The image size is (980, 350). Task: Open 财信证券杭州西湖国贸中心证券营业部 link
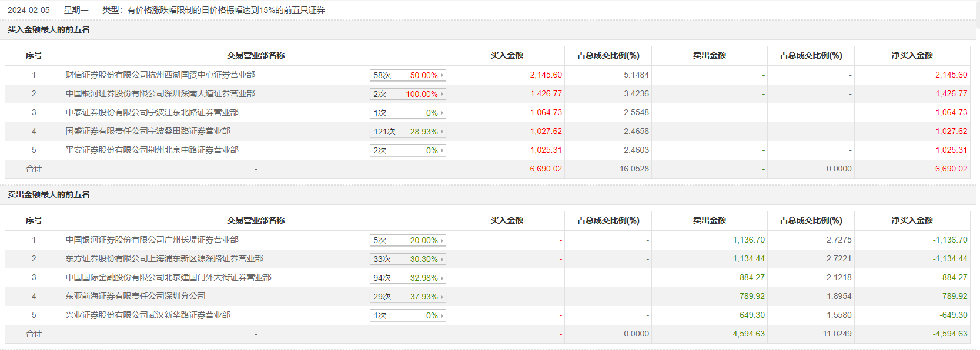point(160,75)
